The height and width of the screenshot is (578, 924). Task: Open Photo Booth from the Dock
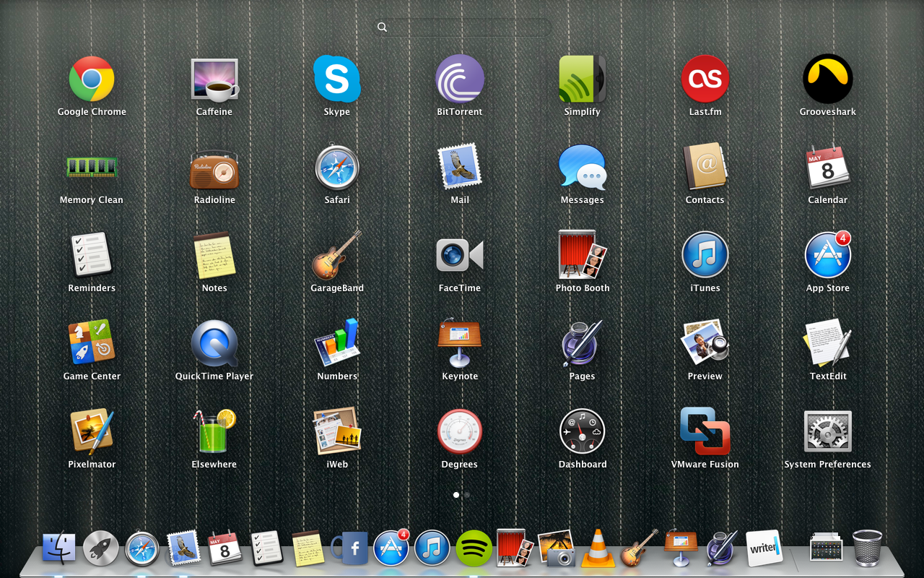[x=515, y=547]
